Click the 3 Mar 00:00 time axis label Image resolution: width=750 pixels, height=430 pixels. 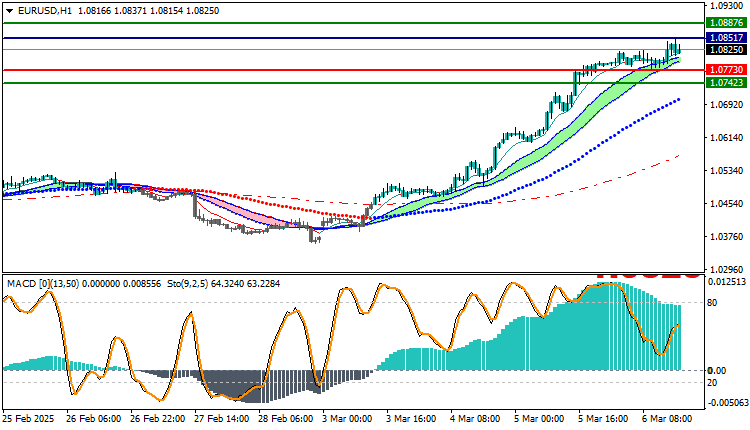point(347,419)
